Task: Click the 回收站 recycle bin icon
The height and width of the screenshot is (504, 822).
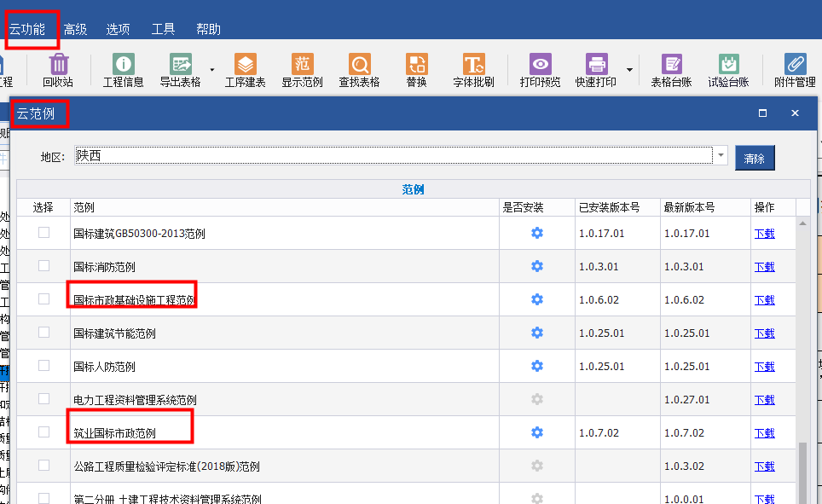Action: [x=58, y=65]
